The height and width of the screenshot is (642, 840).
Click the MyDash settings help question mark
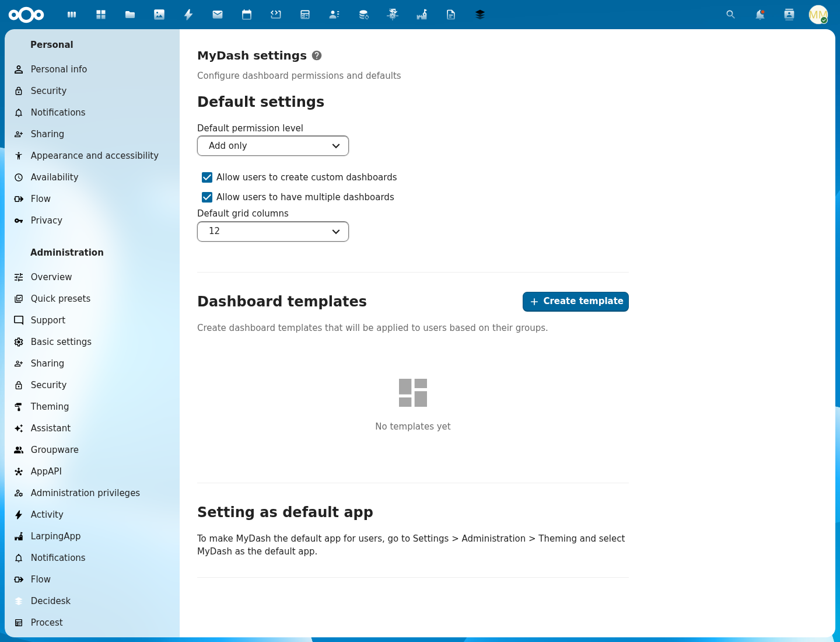pyautogui.click(x=317, y=55)
